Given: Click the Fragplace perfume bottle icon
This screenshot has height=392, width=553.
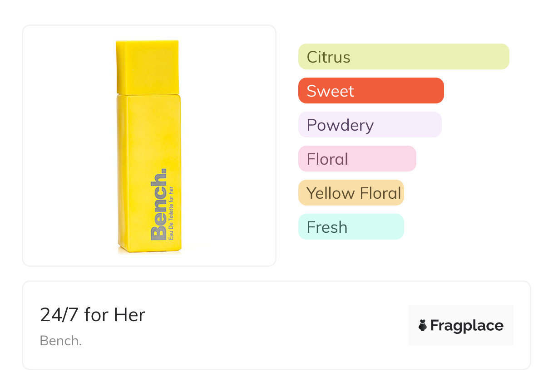Looking at the screenshot, I should coord(423,325).
